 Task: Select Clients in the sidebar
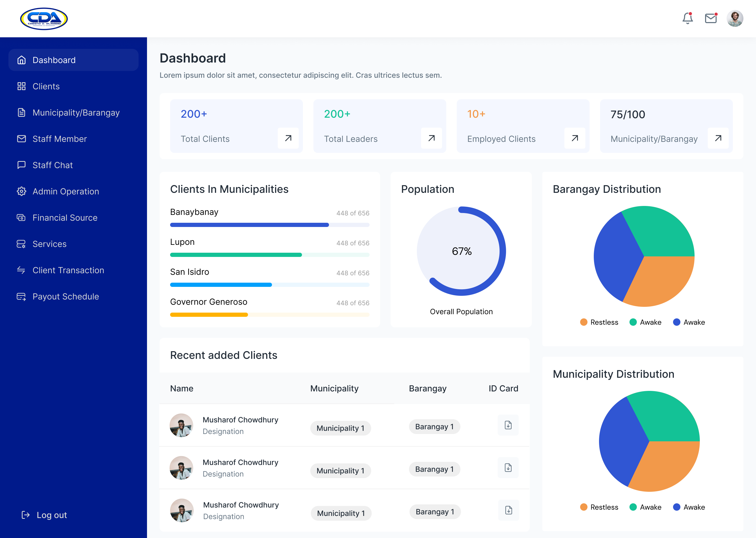pos(46,86)
